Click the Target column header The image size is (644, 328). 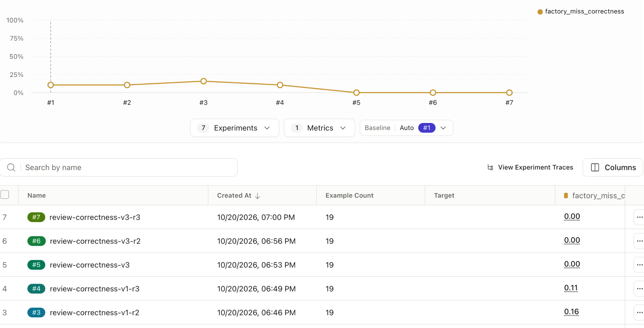pos(444,195)
